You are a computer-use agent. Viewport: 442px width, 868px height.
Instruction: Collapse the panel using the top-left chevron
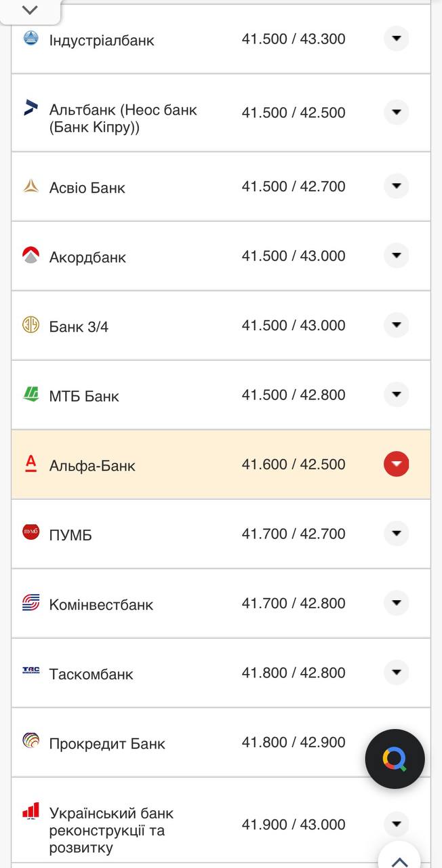point(30,10)
